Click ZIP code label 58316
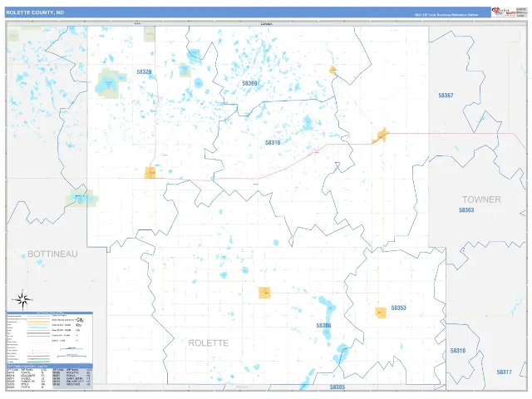 (x=273, y=142)
